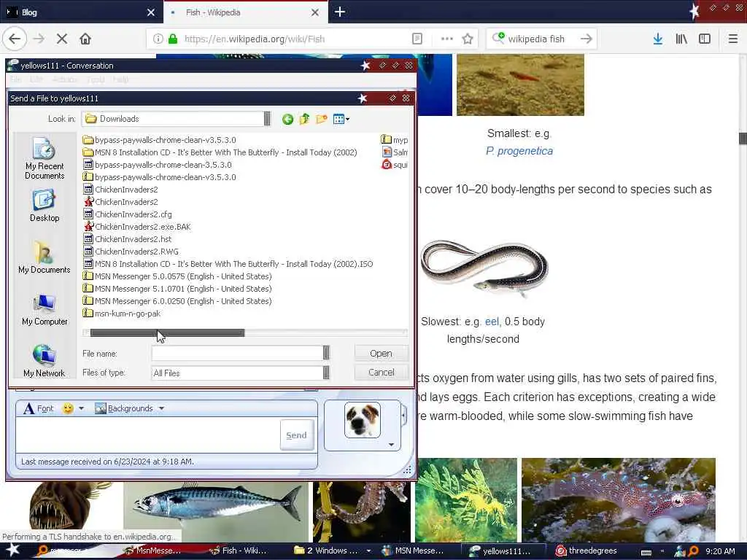Switch to threedegrees taskbar button
This screenshot has height=560, width=747.
point(587,551)
